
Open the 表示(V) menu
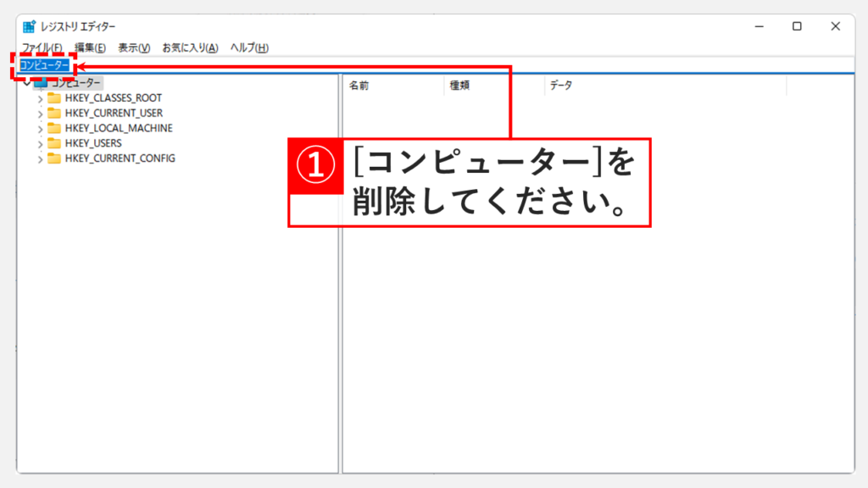[134, 47]
